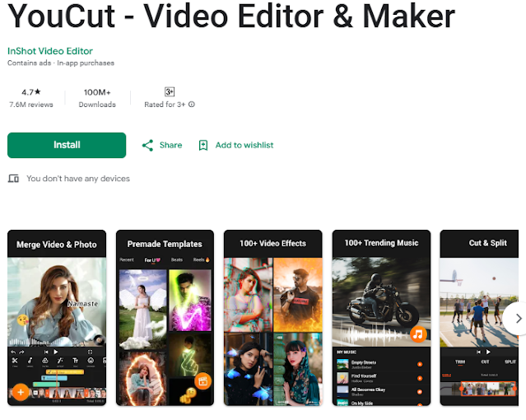The height and width of the screenshot is (420, 526).
Task: Click the Share text link
Action: [x=170, y=145]
